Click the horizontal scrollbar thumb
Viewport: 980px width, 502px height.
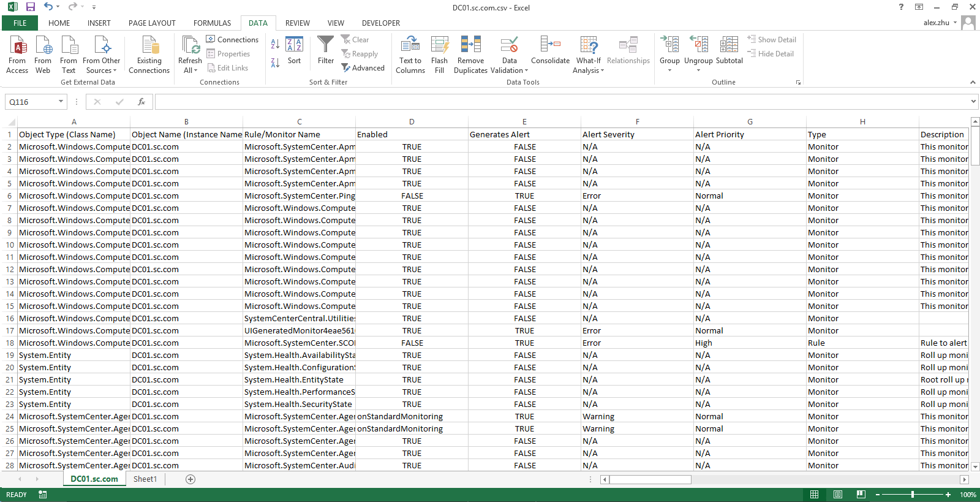(x=650, y=479)
